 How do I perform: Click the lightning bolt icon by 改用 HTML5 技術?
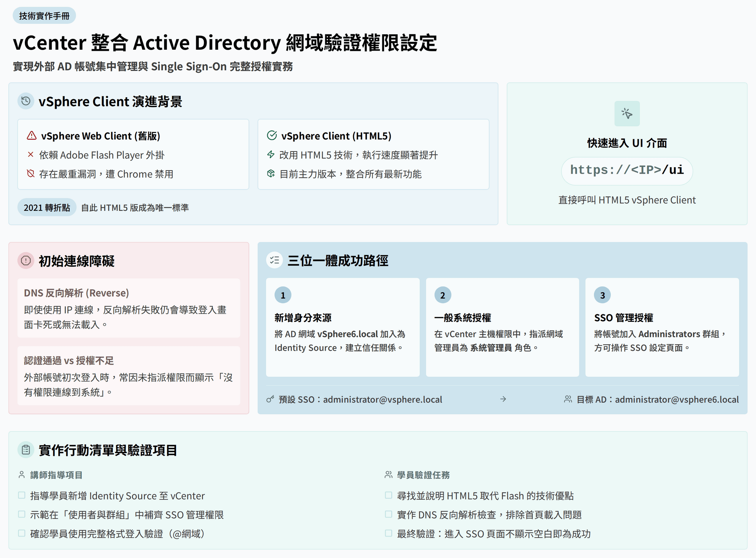[271, 155]
